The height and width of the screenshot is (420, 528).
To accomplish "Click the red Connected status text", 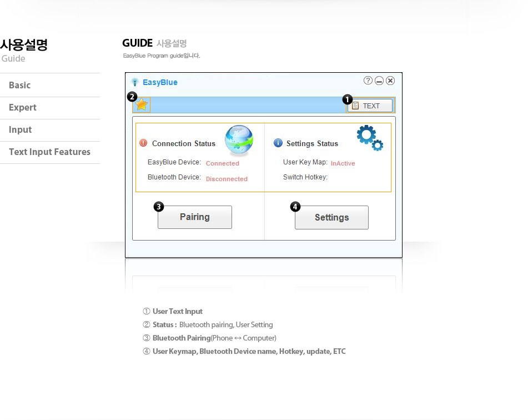I will pos(222,163).
